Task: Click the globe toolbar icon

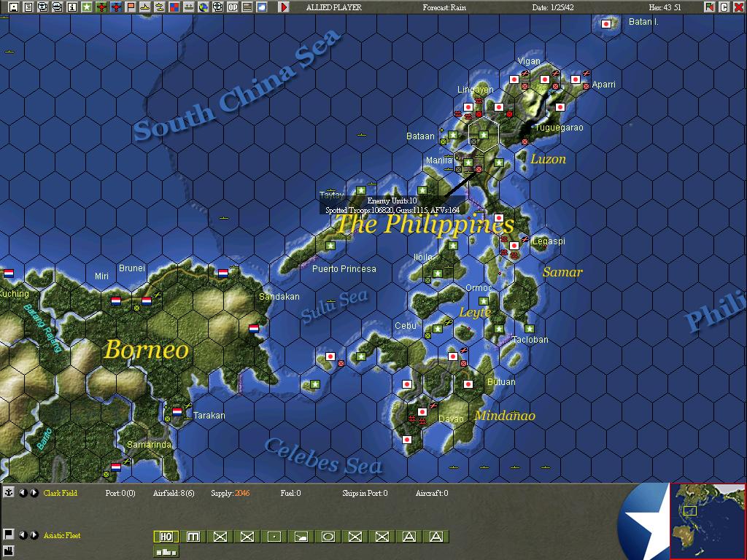Action: (204, 7)
